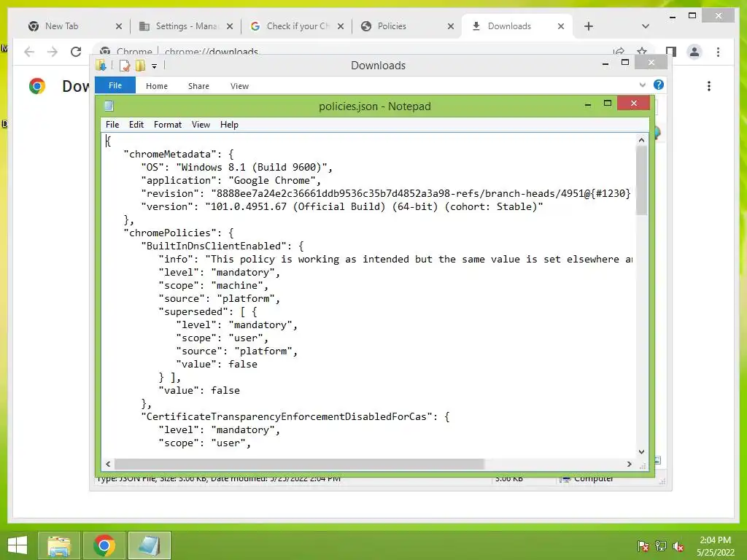
Task: Click the "chromePolicies" line in Notepad
Action: tap(179, 233)
